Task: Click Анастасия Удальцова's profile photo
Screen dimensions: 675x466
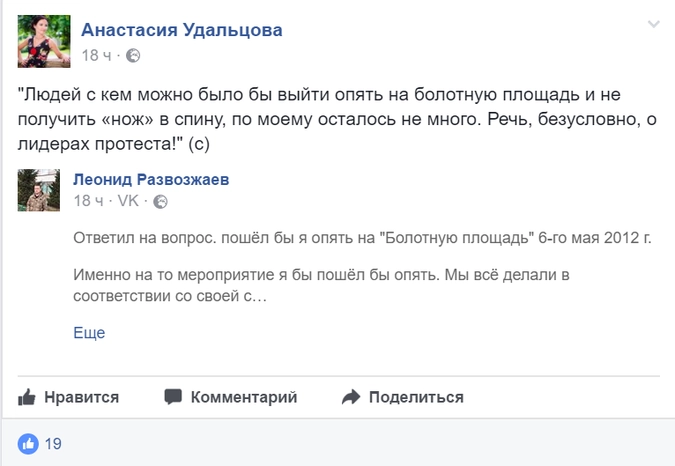Action: tap(44, 42)
